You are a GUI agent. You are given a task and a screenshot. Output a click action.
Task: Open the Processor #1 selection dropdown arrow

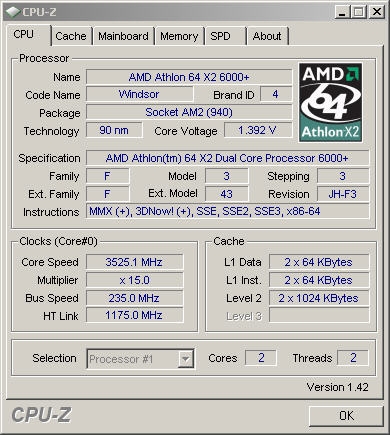click(185, 359)
